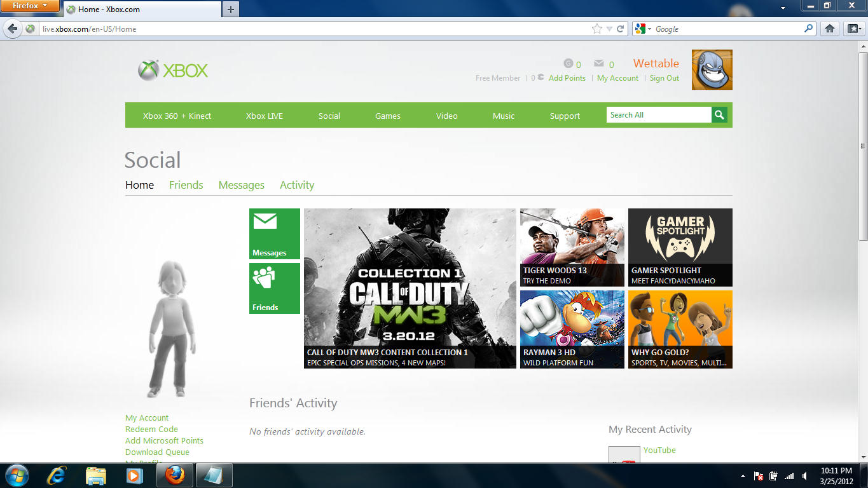The image size is (868, 488).
Task: Open the address bar history dropdown arrow
Action: click(609, 29)
